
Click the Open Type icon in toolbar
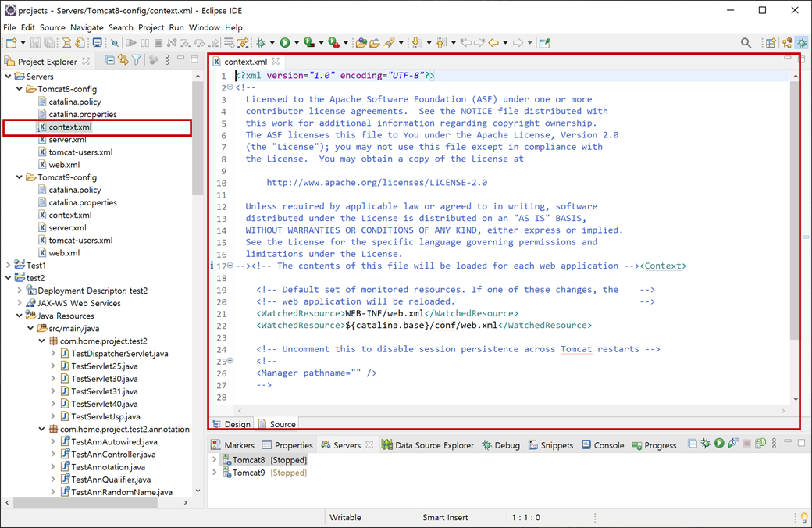[x=361, y=43]
